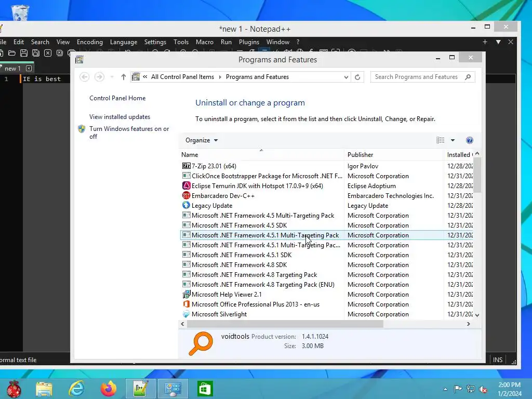Click the Control Panel icon in the address bar
This screenshot has width=532, height=399.
click(x=136, y=77)
